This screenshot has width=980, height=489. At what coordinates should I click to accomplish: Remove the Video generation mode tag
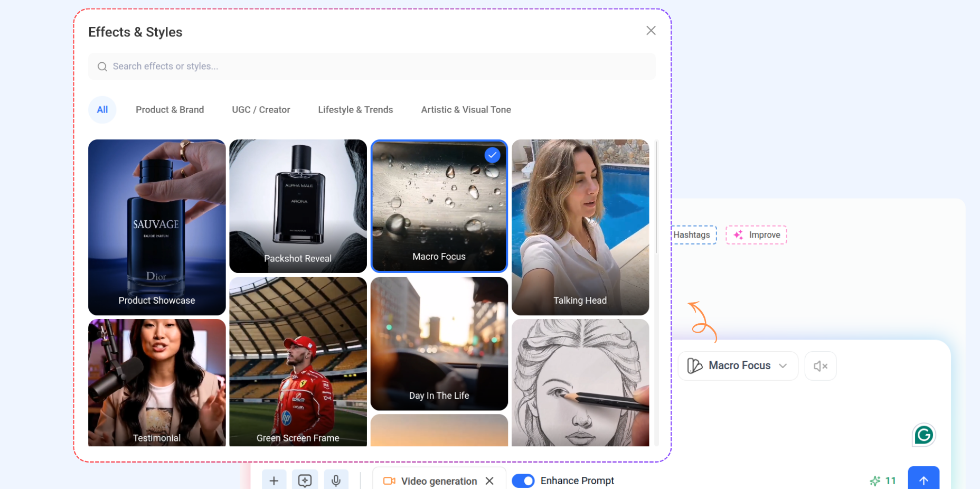click(x=489, y=481)
